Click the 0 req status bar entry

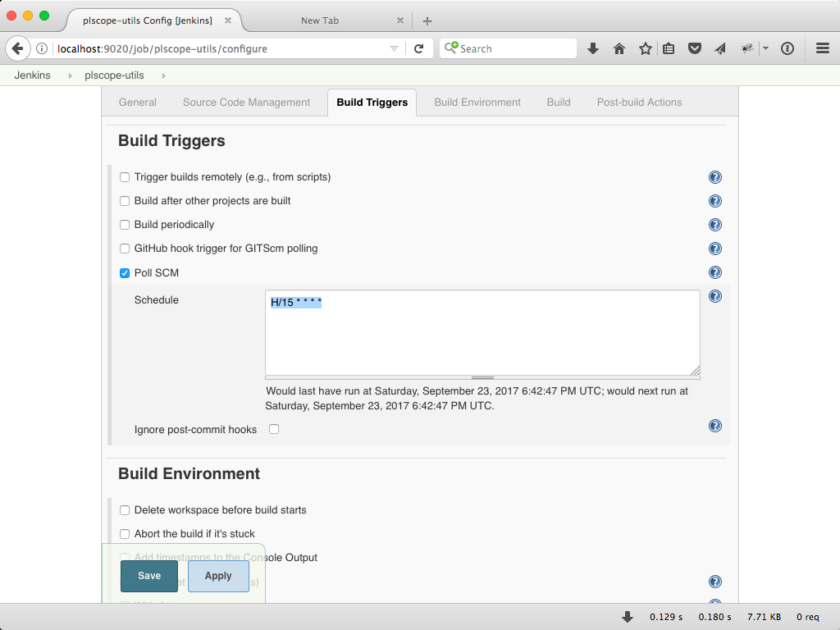[x=807, y=617]
